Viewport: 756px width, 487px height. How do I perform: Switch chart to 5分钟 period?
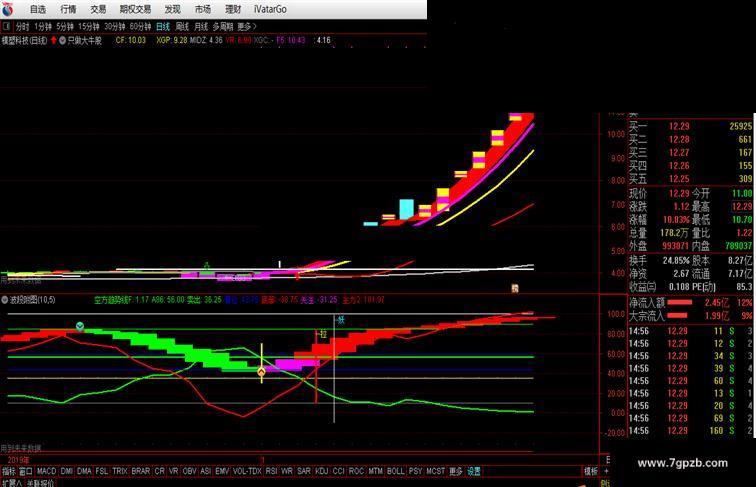[x=65, y=27]
